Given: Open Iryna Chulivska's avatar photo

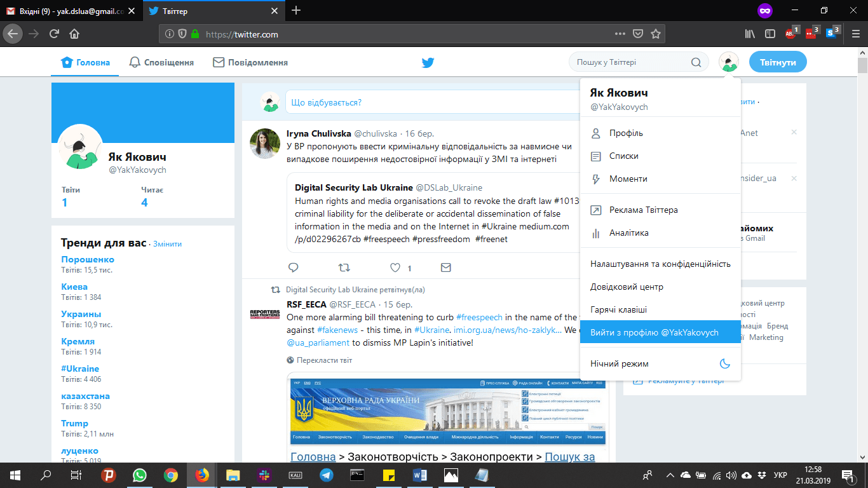Looking at the screenshot, I should click(265, 144).
